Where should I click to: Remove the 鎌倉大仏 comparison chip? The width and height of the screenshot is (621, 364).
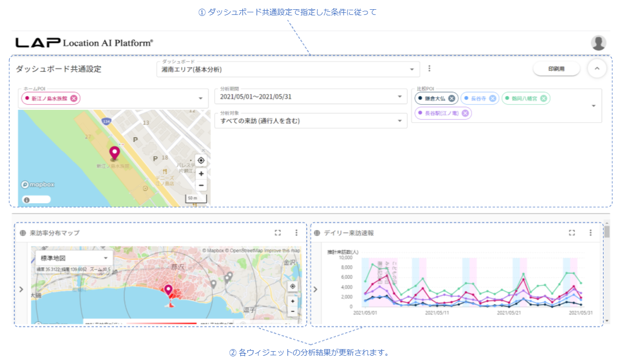[451, 99]
